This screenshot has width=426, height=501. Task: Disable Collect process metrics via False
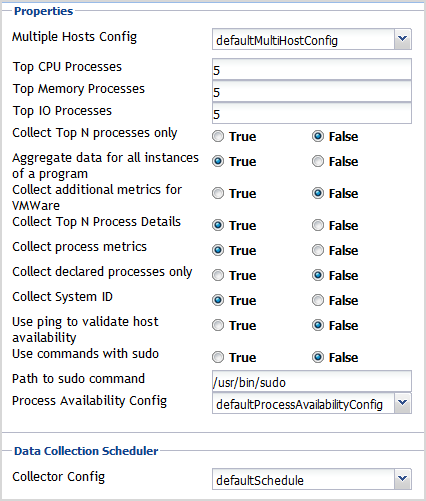318,250
